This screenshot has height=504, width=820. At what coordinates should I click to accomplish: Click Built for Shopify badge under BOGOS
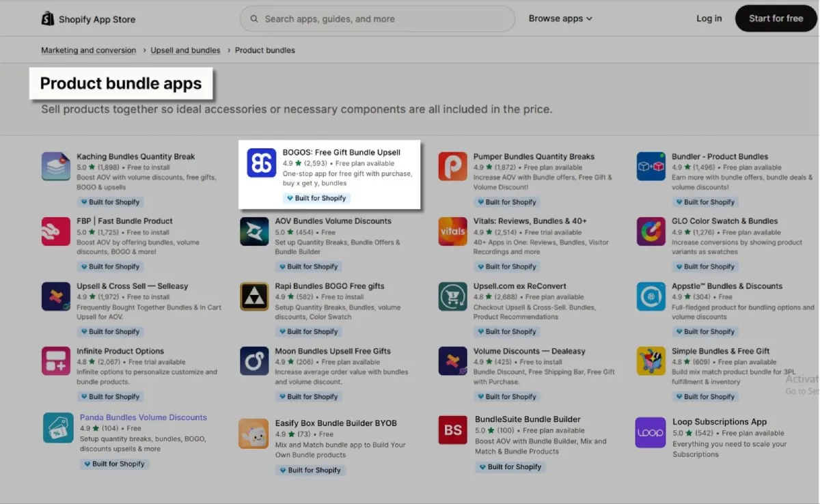pyautogui.click(x=316, y=198)
